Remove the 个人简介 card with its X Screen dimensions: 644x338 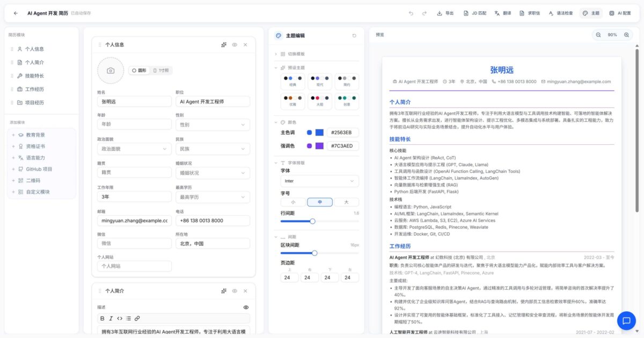[245, 291]
